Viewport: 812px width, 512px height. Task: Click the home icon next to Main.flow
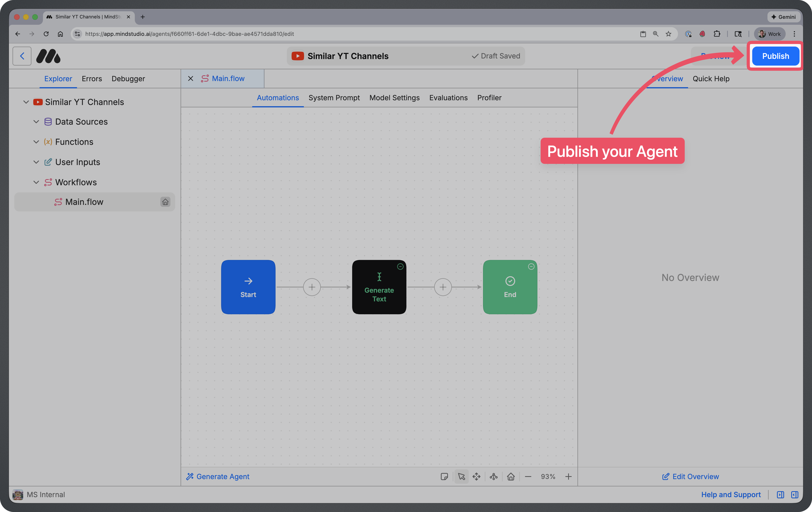165,202
